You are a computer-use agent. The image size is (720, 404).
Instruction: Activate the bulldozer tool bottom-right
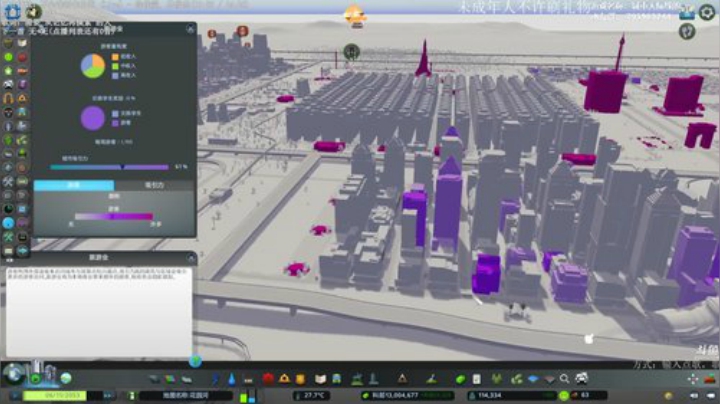(710, 379)
